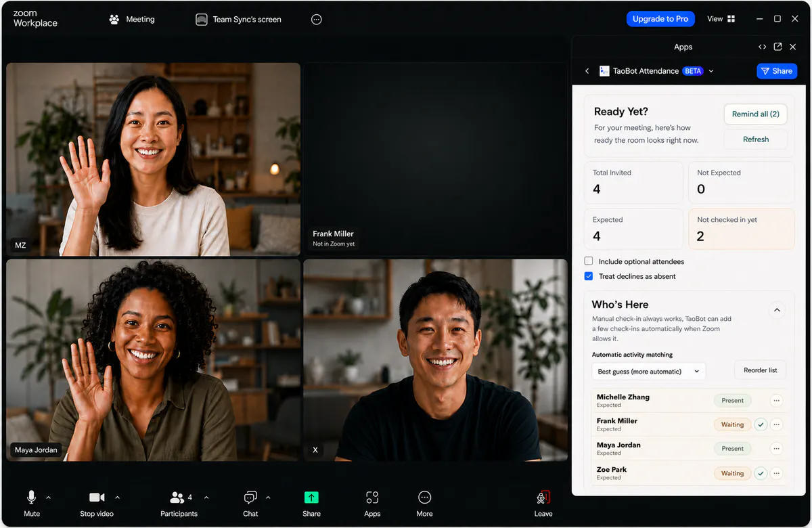Select the Not Expected card

741,182
